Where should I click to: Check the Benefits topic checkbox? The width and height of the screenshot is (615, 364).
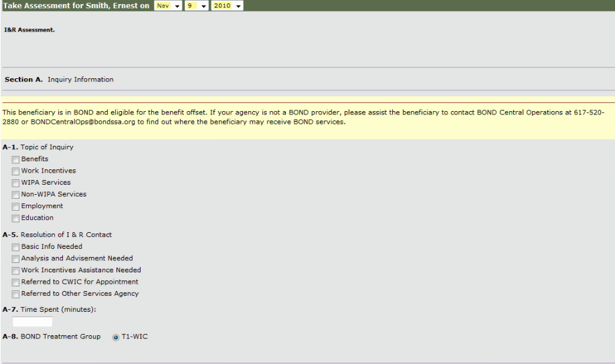(x=15, y=160)
